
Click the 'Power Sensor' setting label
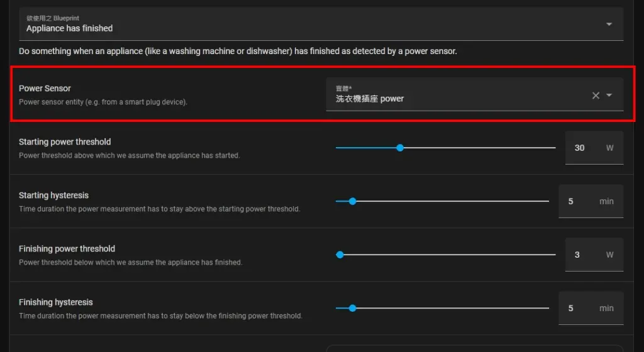pyautogui.click(x=45, y=89)
